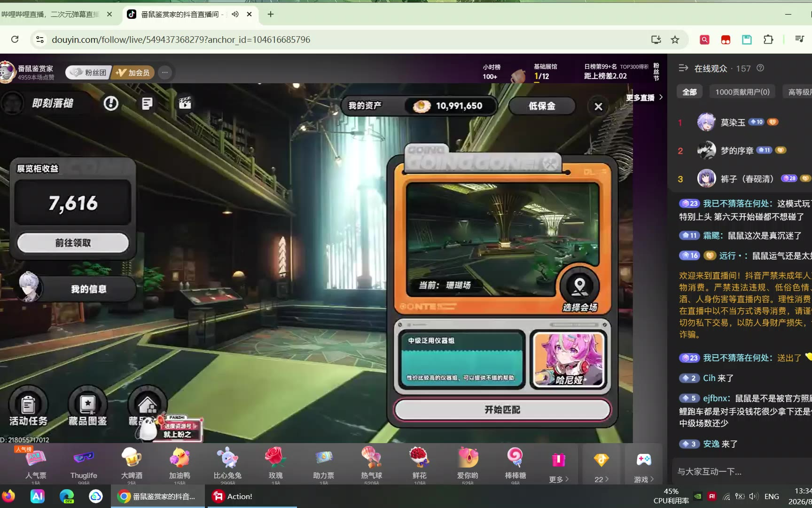The width and height of the screenshot is (812, 508).
Task: Select the 全部 audience tab
Action: coord(689,92)
